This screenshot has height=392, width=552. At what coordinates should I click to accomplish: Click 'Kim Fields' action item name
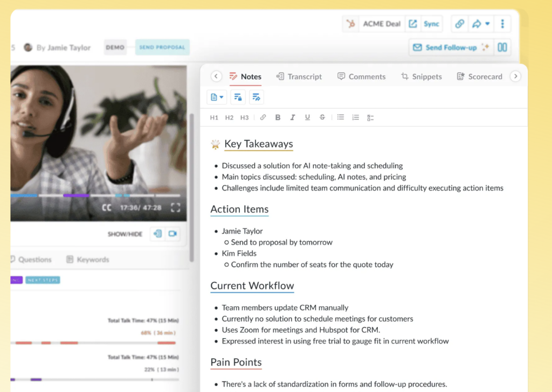[x=239, y=254]
